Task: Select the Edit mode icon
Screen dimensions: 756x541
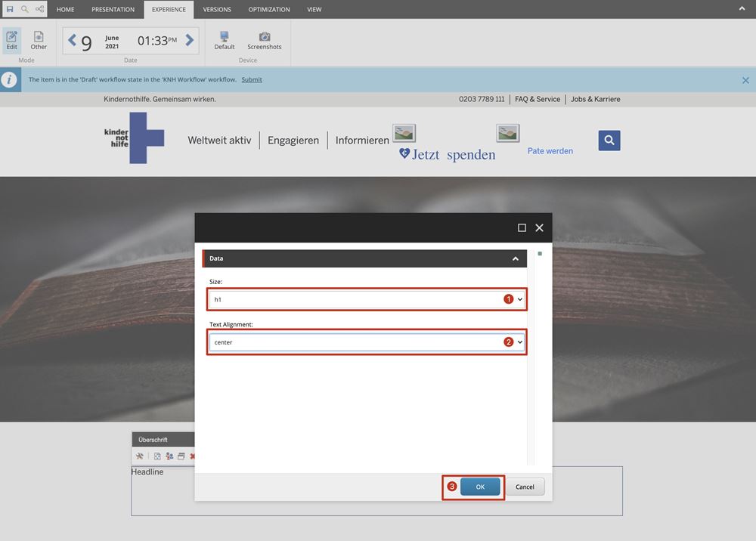Action: [12, 40]
